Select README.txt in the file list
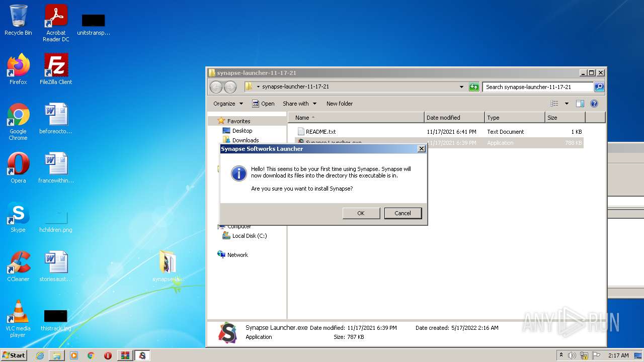644x362 pixels. pos(320,132)
